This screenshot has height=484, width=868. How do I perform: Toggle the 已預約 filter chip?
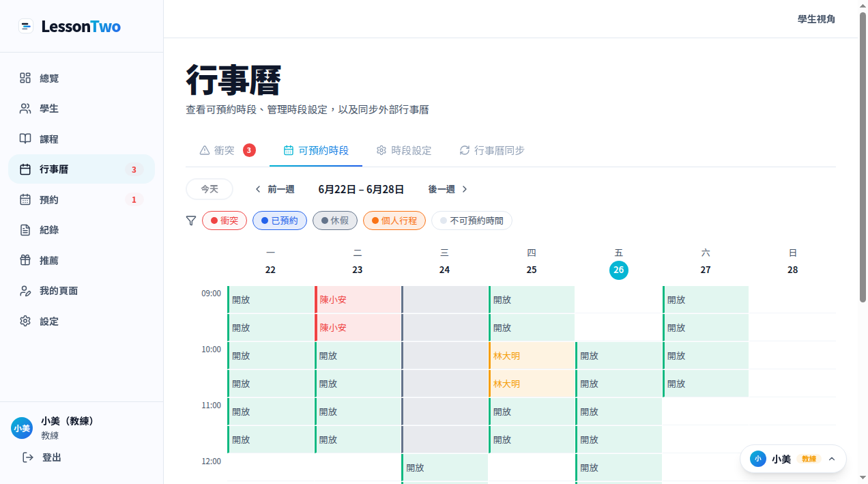(280, 220)
